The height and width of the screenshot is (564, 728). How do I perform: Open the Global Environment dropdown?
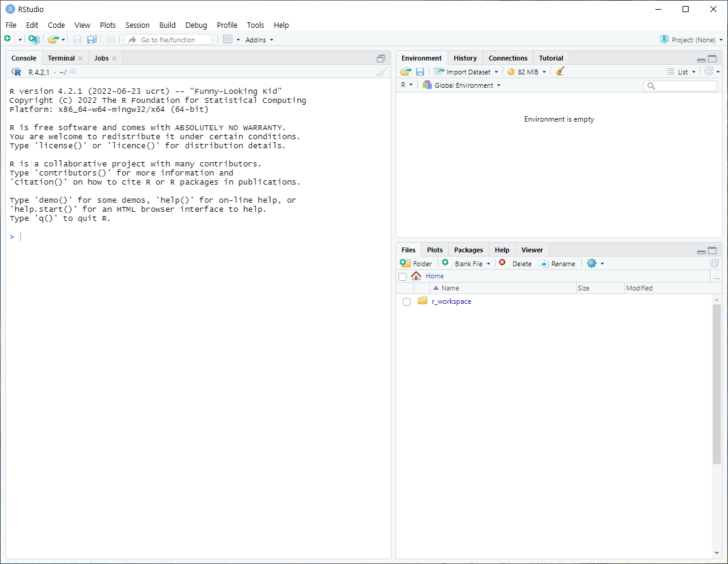462,85
